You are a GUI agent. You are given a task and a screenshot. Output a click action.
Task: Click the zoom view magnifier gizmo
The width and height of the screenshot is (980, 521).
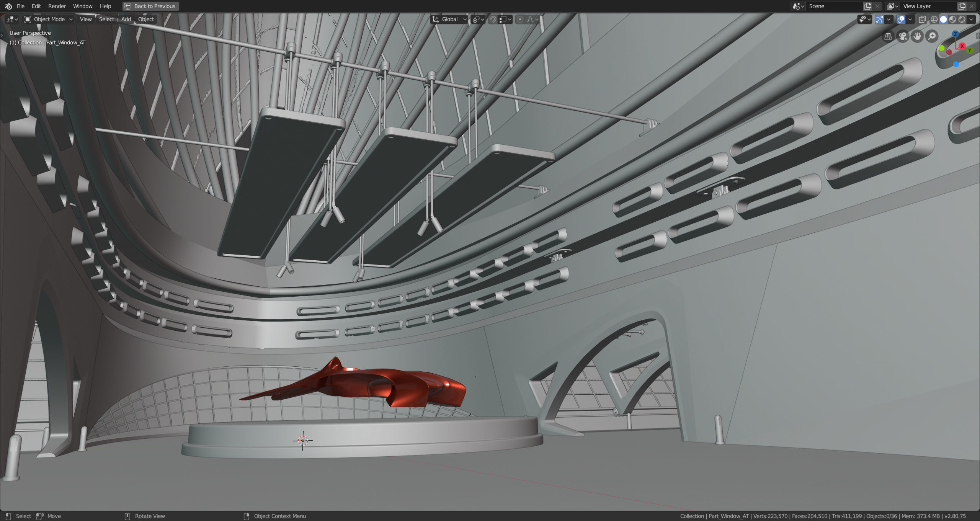click(932, 36)
